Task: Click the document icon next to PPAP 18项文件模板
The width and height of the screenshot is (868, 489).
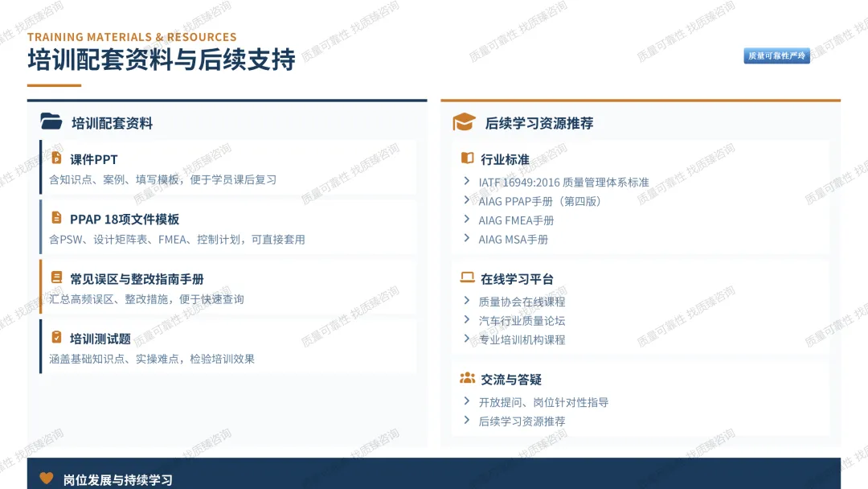Action: (56, 218)
